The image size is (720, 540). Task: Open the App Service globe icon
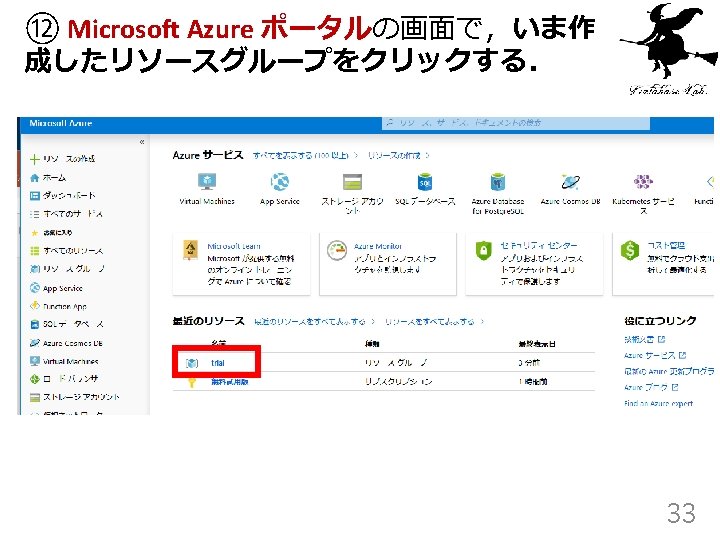(x=280, y=182)
